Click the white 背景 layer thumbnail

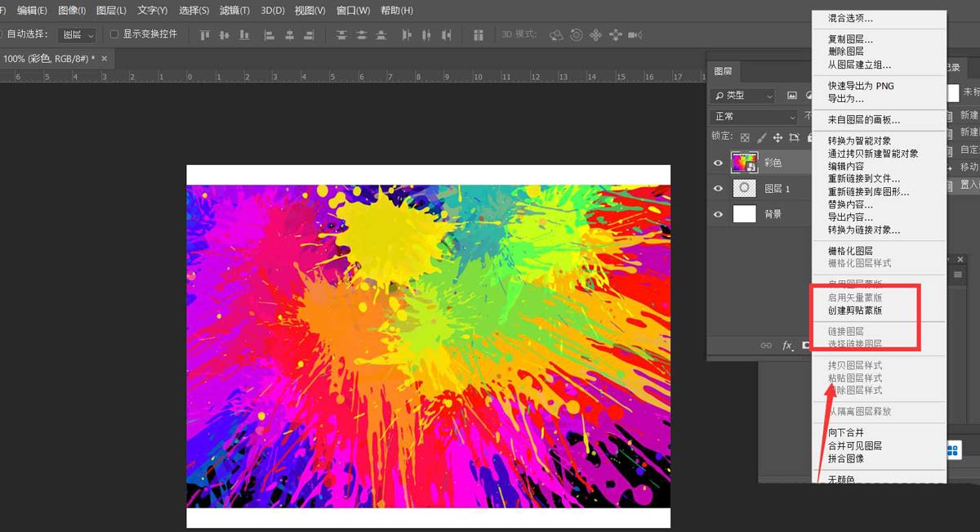744,214
